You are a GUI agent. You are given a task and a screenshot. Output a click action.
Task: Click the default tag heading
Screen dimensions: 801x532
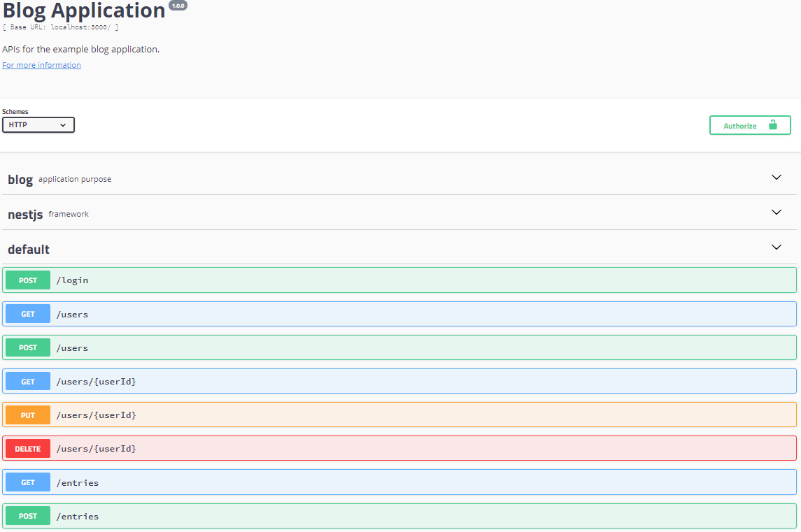(29, 250)
